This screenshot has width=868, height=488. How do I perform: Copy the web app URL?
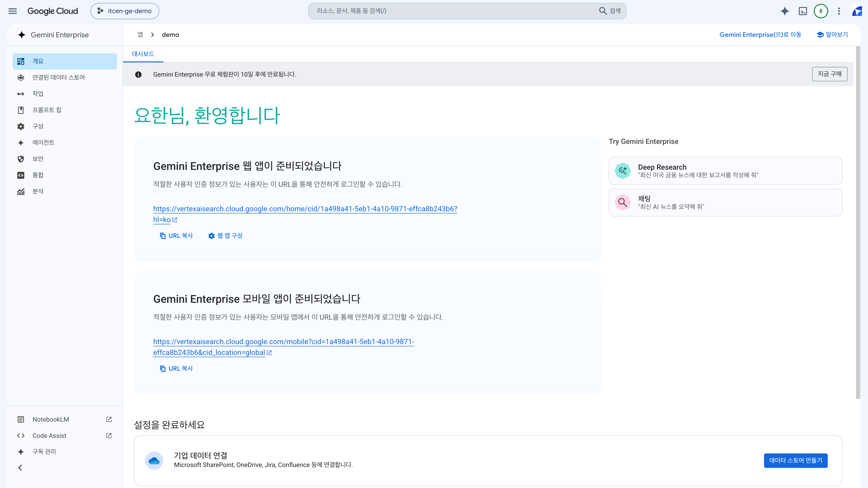[x=176, y=236]
